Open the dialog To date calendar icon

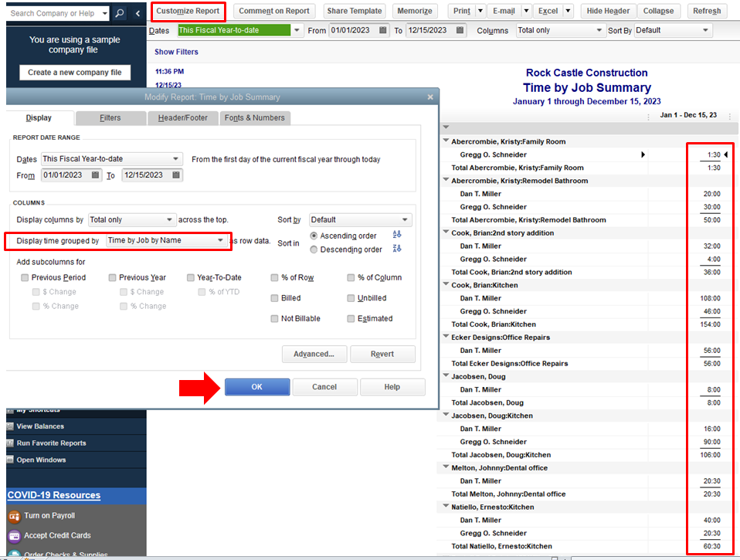[176, 175]
